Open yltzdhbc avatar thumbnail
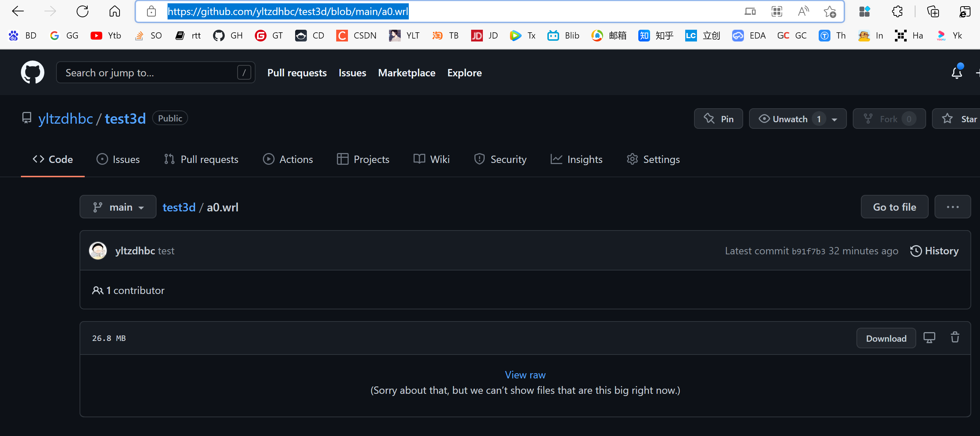The height and width of the screenshot is (436, 980). click(x=98, y=251)
